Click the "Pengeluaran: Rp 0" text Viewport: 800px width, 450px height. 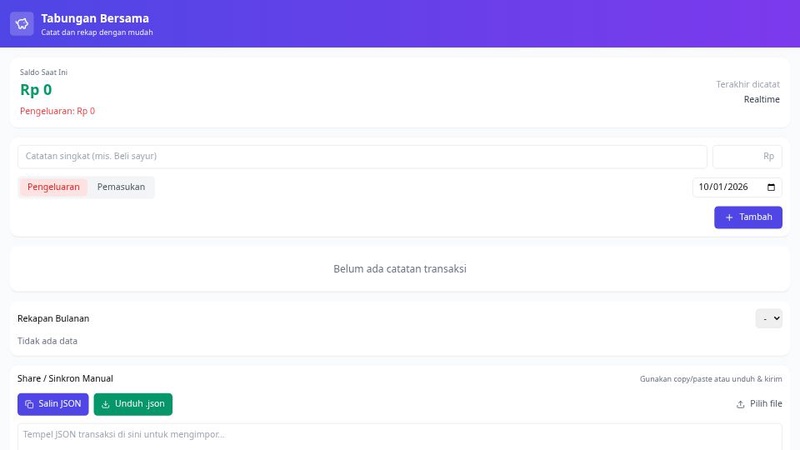[57, 111]
